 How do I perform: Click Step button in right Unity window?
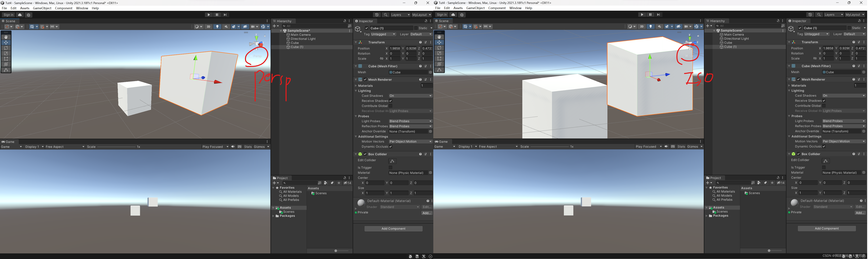click(658, 15)
